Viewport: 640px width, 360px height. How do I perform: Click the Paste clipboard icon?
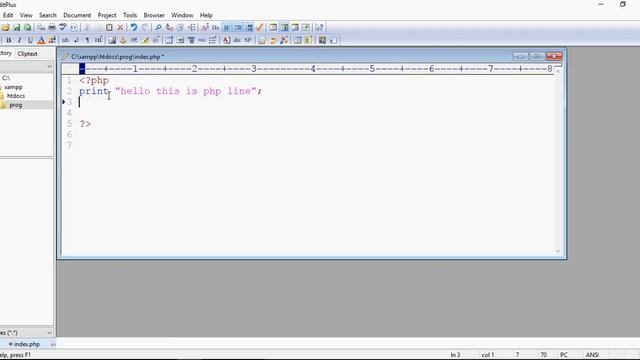pyautogui.click(x=109, y=27)
